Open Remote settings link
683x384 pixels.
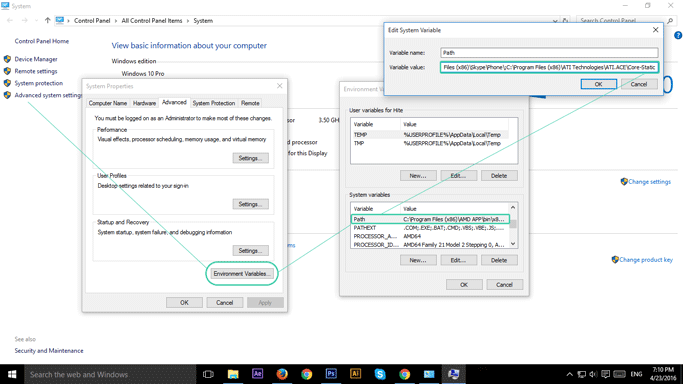click(36, 71)
